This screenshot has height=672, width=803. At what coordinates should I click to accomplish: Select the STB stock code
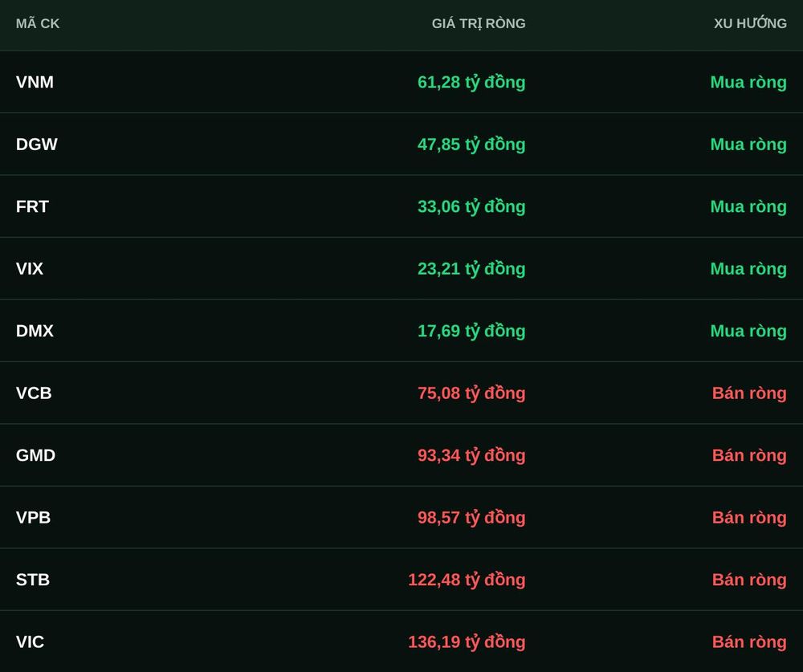33,580
